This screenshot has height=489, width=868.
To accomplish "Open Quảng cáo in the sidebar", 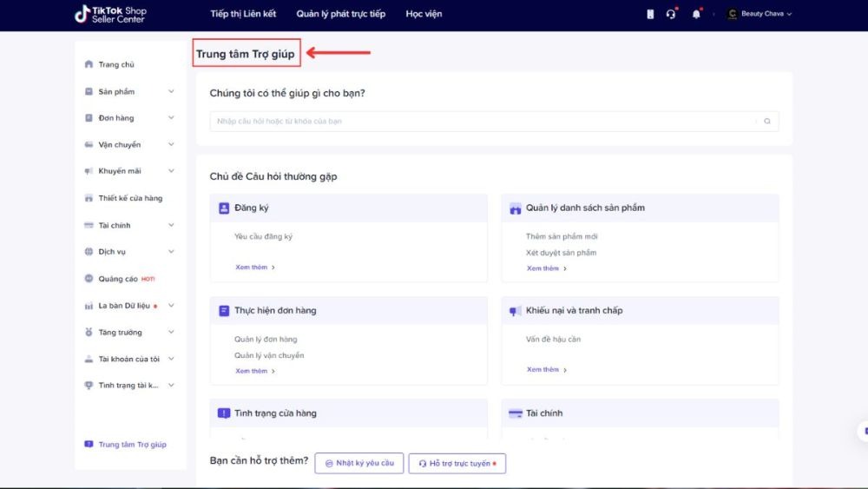I will pos(118,279).
